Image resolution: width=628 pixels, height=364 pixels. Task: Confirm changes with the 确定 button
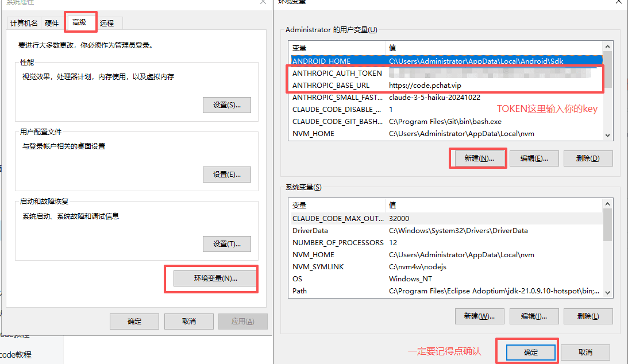[x=530, y=352]
